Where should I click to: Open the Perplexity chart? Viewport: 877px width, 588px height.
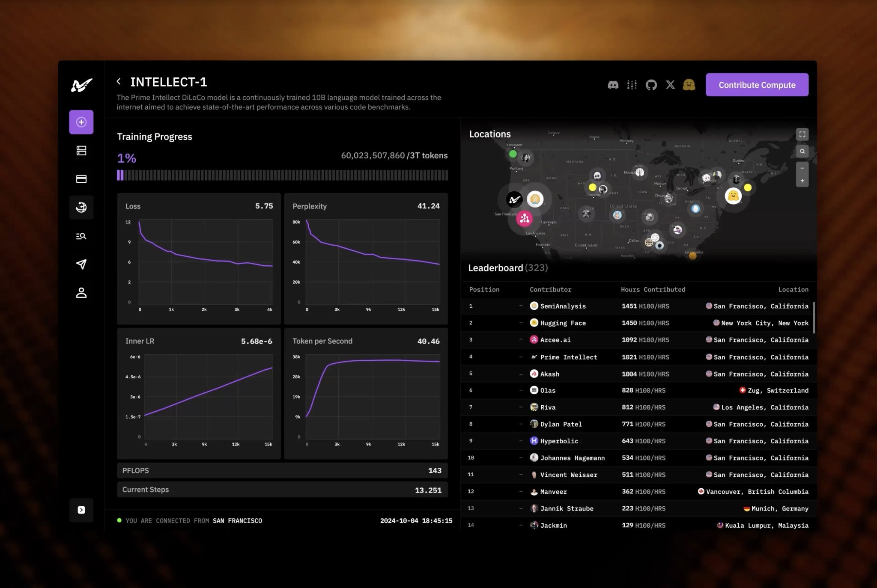[x=366, y=258]
